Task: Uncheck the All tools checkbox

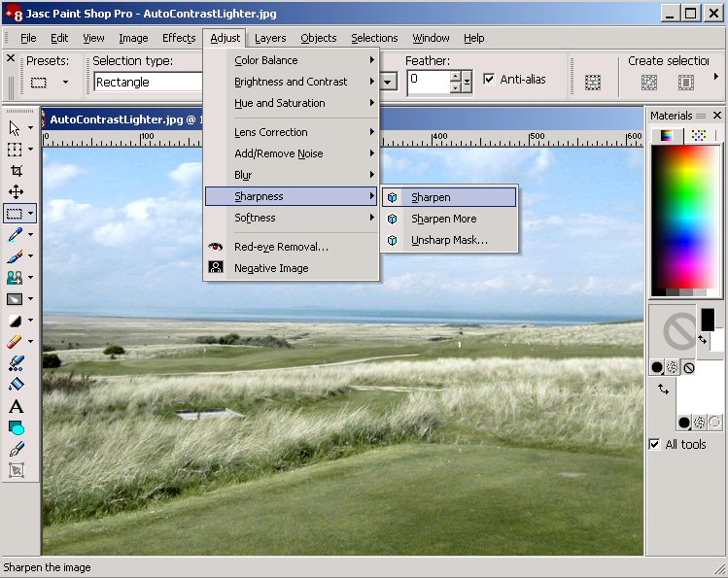Action: coord(654,444)
